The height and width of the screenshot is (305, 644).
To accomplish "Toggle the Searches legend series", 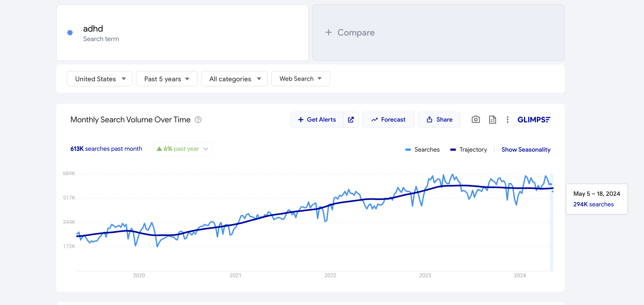I will point(422,149).
